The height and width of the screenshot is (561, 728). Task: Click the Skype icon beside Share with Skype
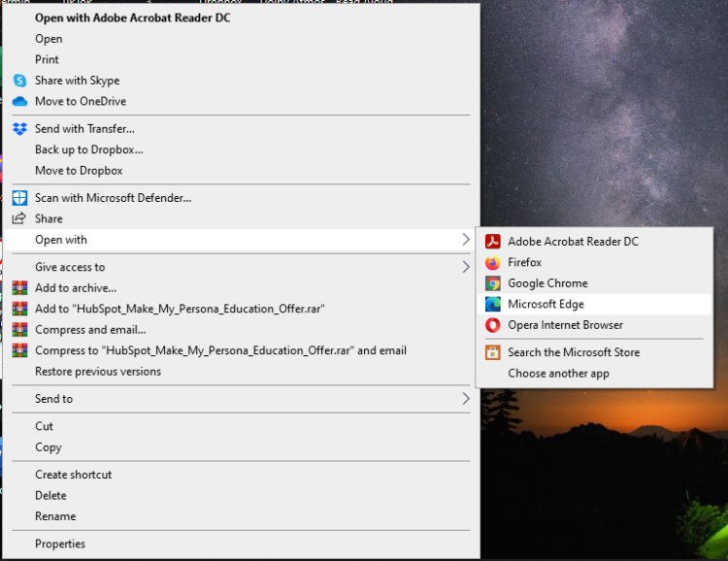(x=19, y=81)
